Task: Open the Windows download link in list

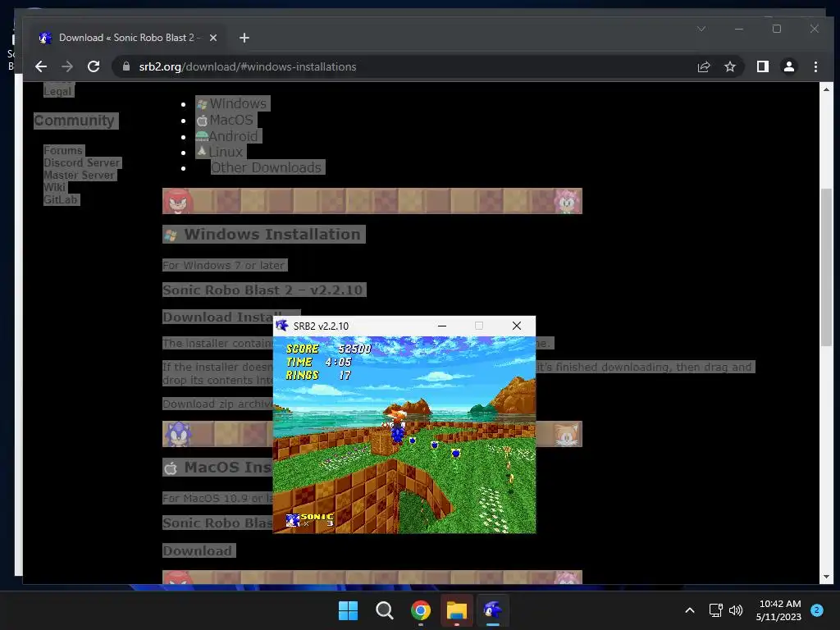Action: point(232,103)
